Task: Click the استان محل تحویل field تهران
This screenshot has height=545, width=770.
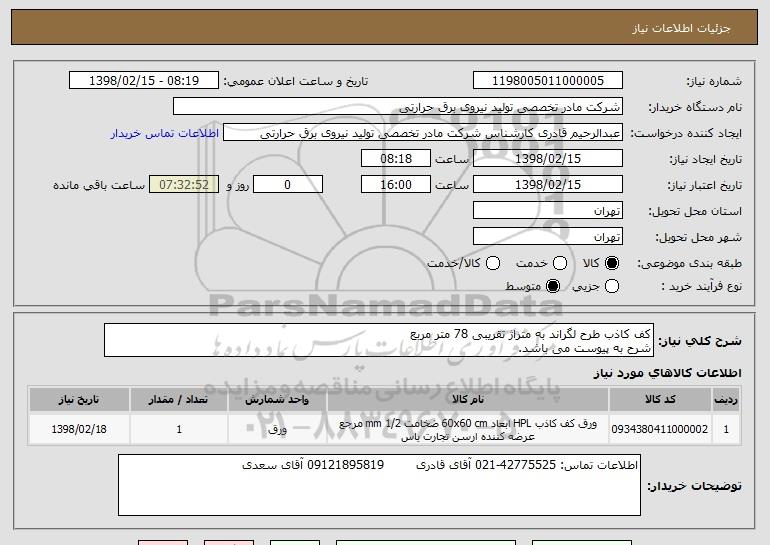Action: [x=548, y=211]
